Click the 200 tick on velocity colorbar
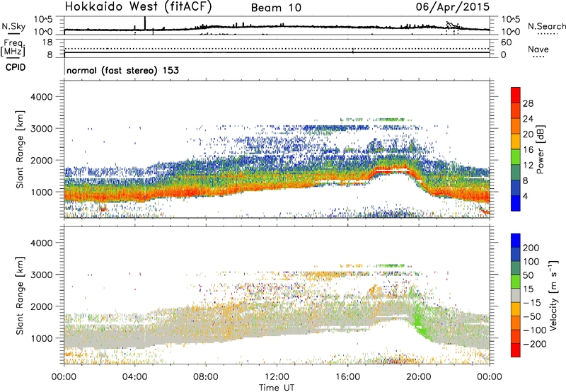566x392 pixels. tap(531, 248)
